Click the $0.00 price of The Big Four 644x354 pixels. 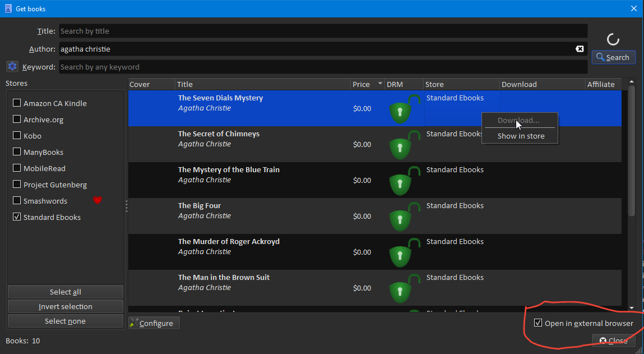[362, 216]
